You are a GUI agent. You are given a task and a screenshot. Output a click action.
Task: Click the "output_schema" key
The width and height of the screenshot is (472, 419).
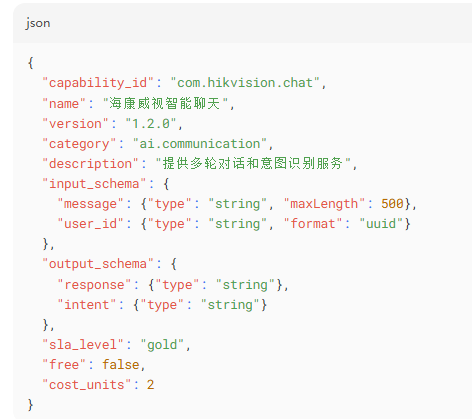[x=98, y=264]
